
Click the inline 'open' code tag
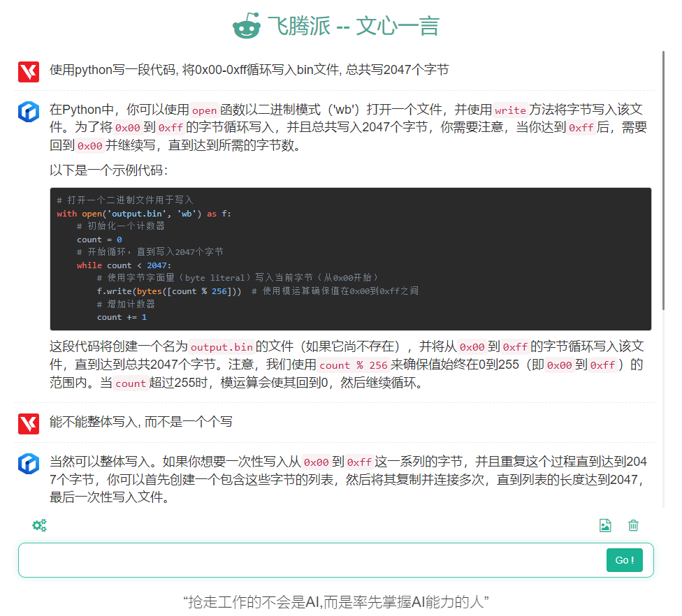click(205, 110)
